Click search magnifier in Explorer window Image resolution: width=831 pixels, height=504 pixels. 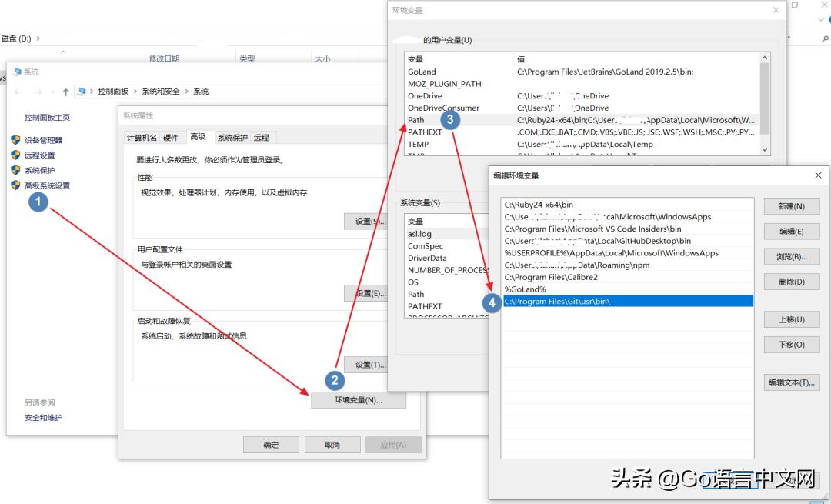(825, 38)
